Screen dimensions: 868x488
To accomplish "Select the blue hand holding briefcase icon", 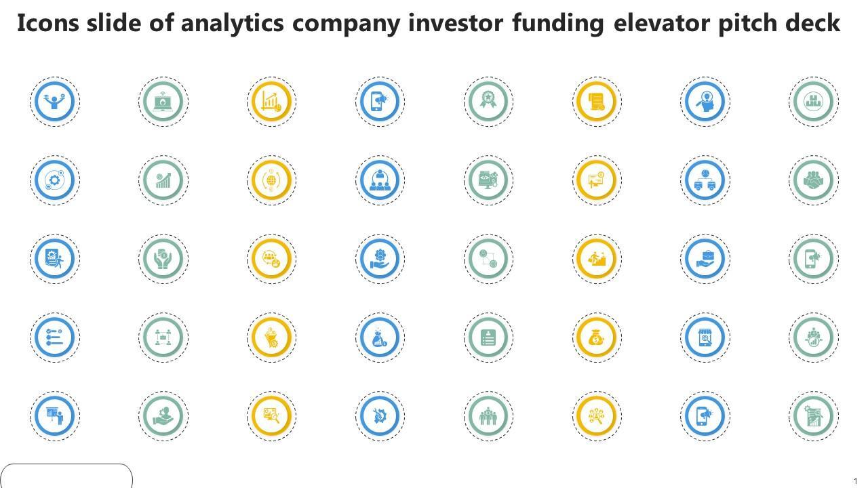I will (705, 258).
